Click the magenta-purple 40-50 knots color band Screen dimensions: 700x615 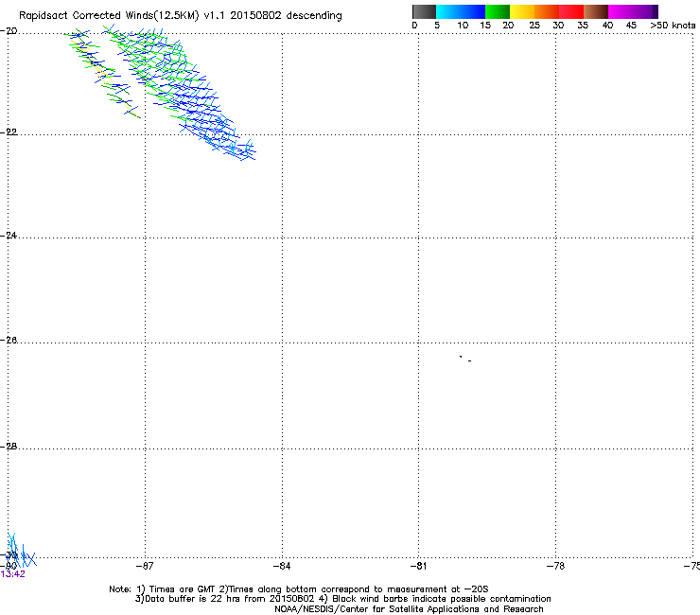633,11
